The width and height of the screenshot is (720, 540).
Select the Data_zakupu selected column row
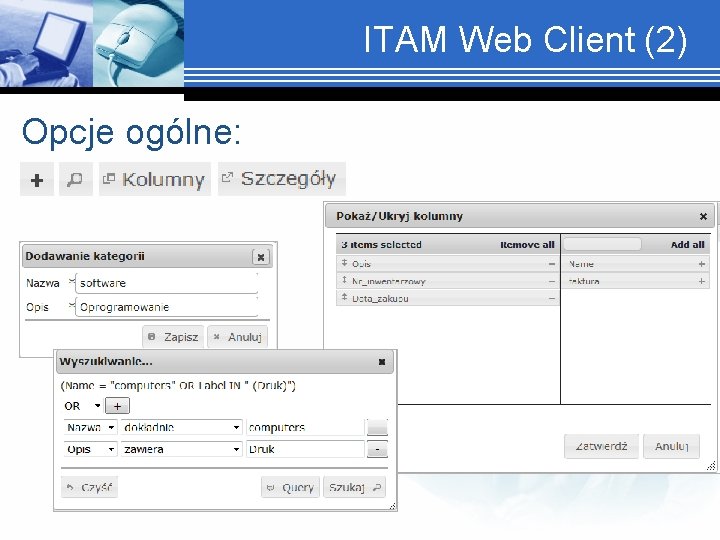click(448, 298)
